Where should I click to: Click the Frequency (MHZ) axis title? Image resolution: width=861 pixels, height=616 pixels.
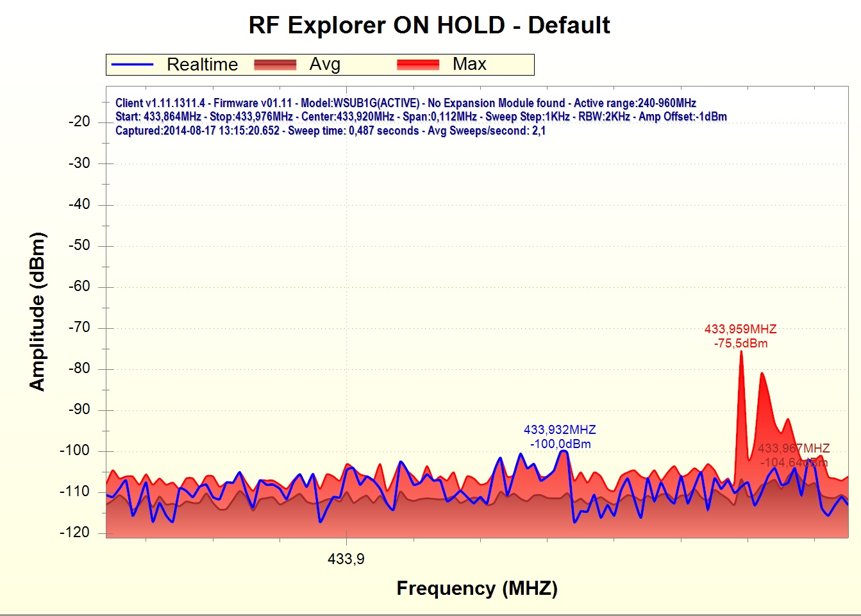tap(477, 588)
